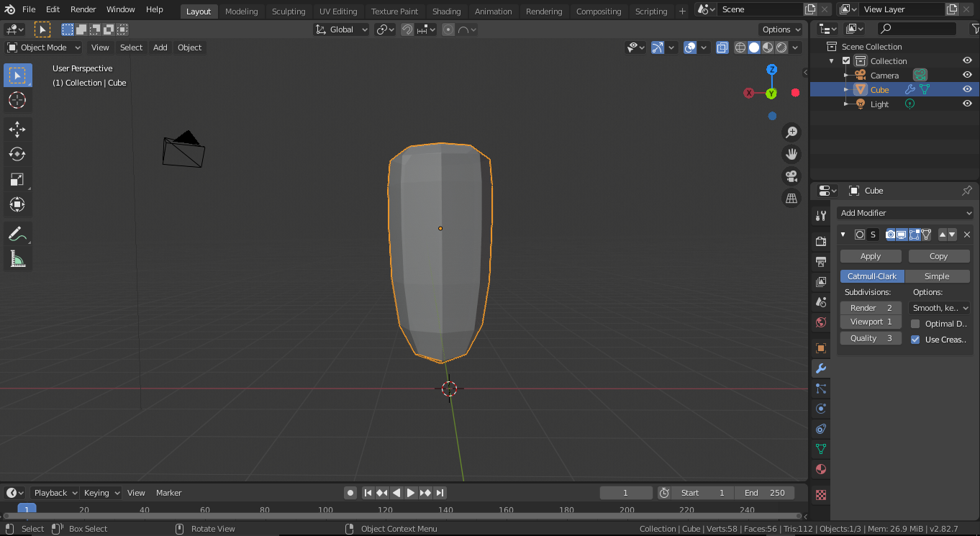Switch perspective/orthographic grid icon

pos(791,198)
